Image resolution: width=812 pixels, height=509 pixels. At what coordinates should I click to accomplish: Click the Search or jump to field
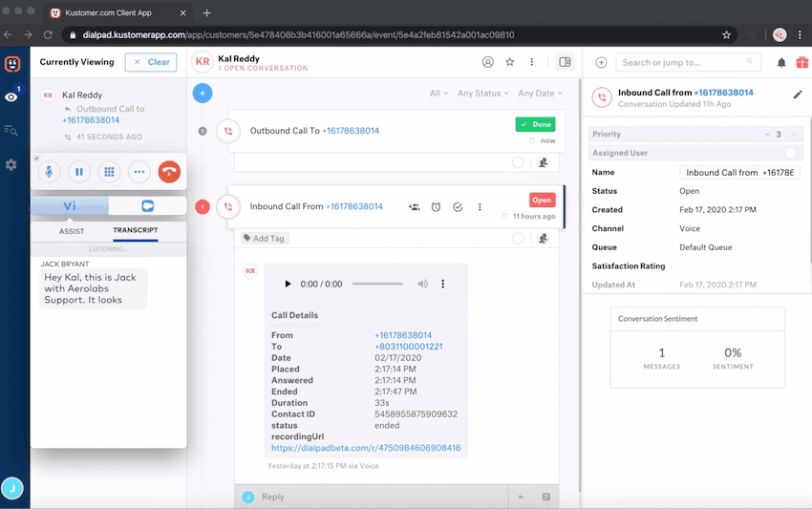[x=678, y=63]
